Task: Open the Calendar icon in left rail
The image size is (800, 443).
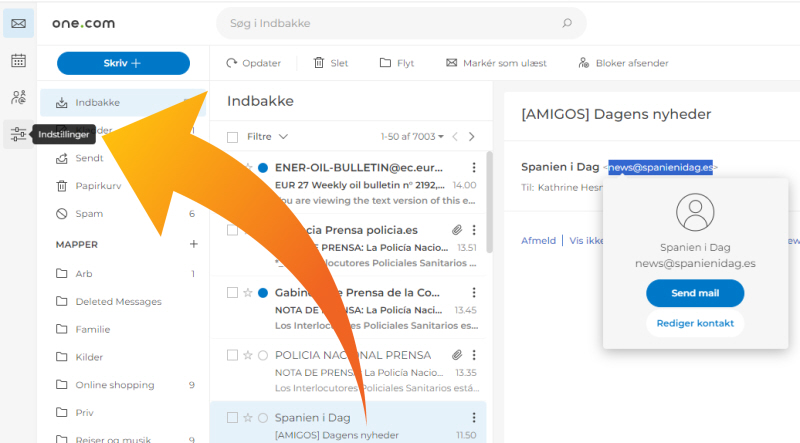Action: coord(18,61)
